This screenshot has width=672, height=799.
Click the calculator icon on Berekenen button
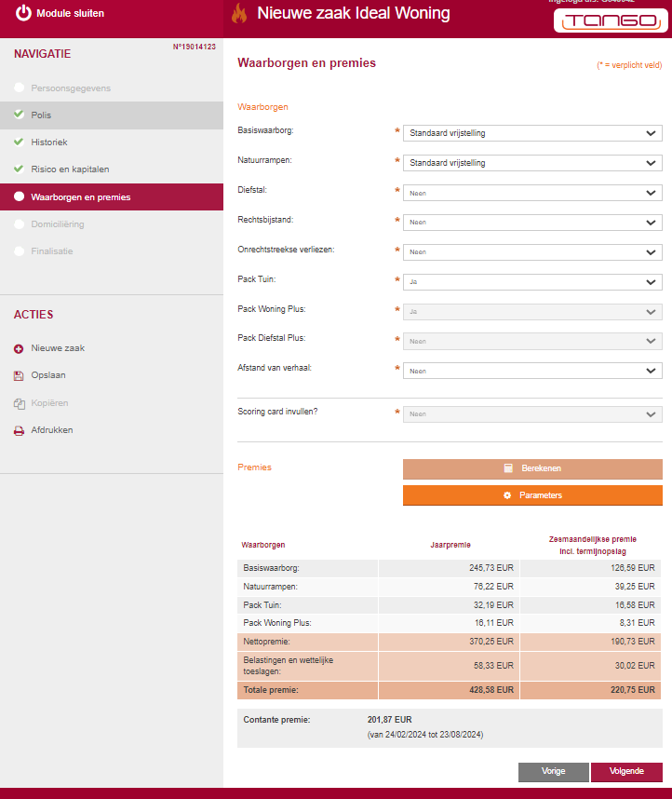click(x=508, y=468)
